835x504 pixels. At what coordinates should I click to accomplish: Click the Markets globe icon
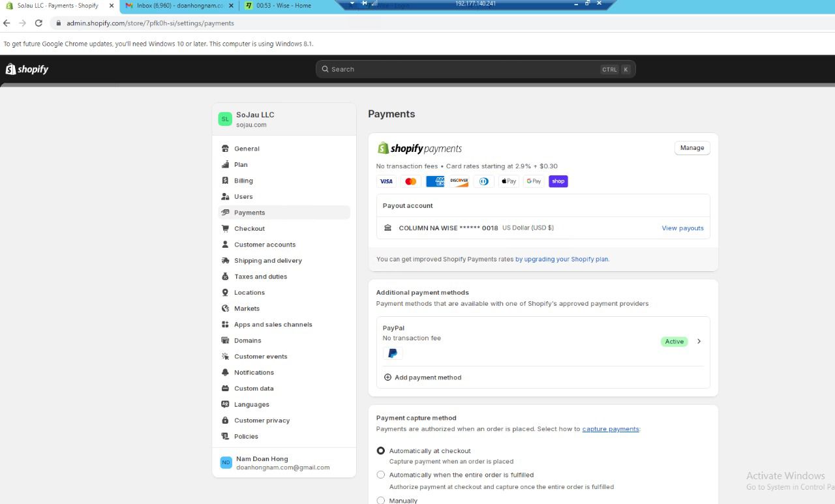pyautogui.click(x=226, y=308)
